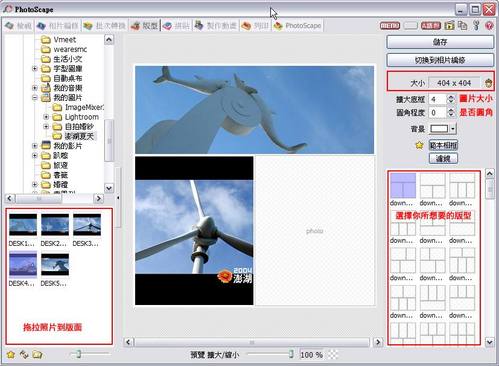The width and height of the screenshot is (499, 366).
Task: Click the favorites star icon at bottom left
Action: click(11, 355)
